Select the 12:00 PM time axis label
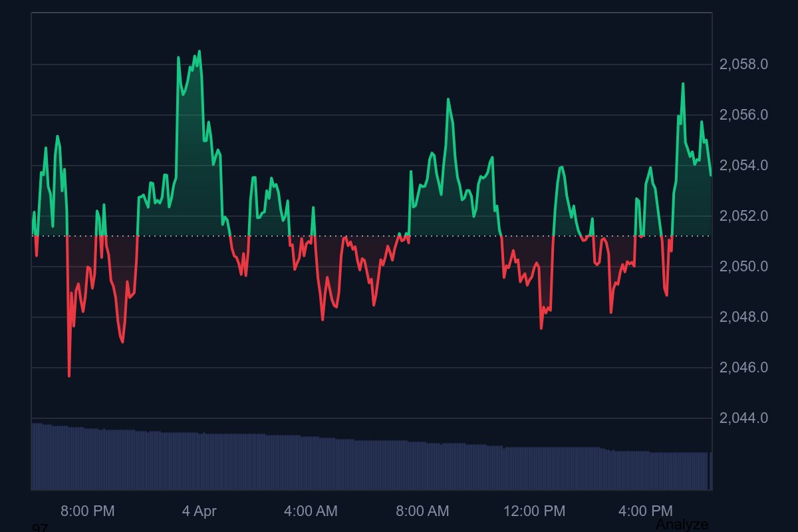 tap(534, 511)
